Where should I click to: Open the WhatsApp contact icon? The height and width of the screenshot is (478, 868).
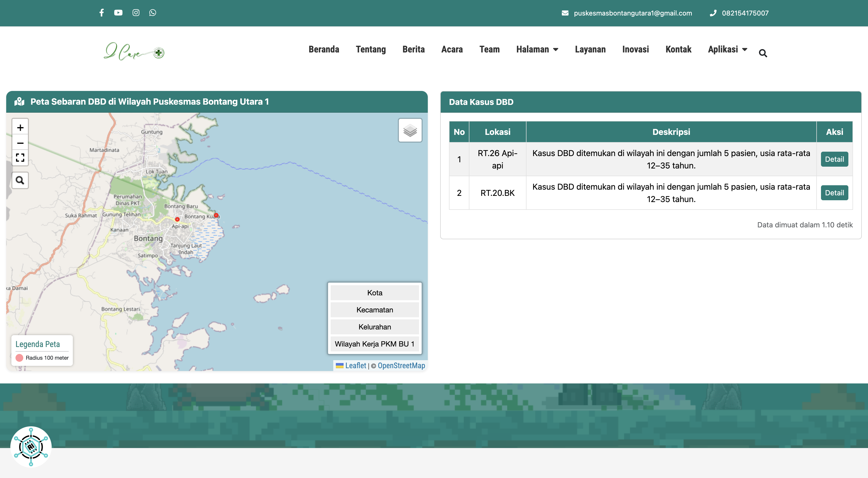153,13
